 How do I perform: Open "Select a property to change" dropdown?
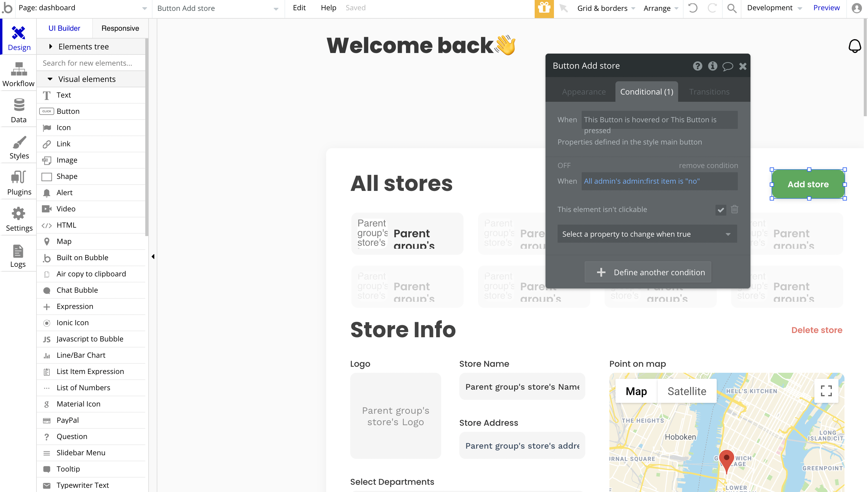[x=647, y=234]
